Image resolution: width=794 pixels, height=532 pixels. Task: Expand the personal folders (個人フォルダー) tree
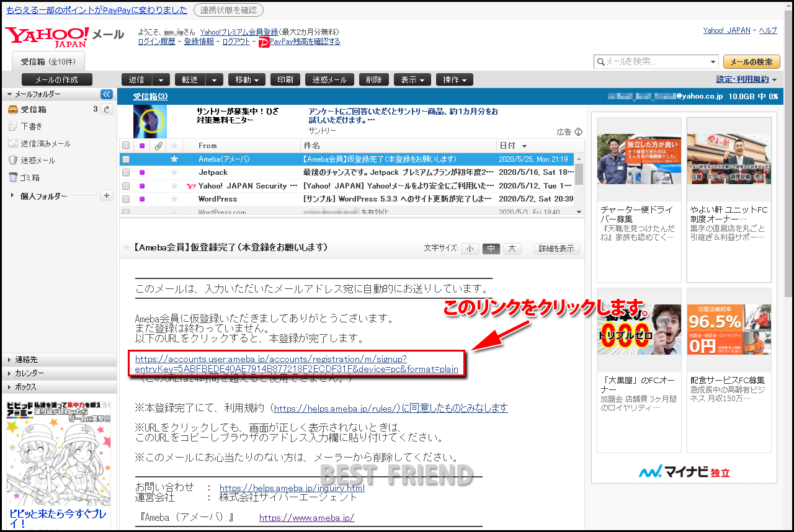[x=13, y=196]
